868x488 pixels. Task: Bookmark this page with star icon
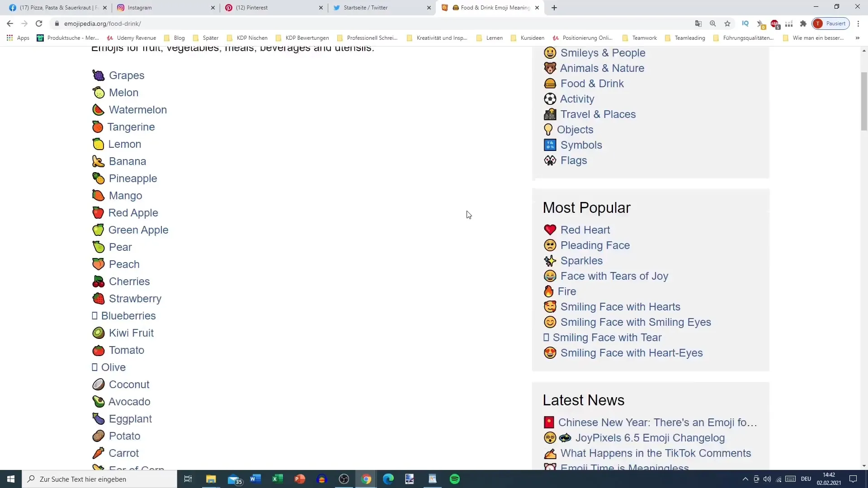tap(727, 23)
